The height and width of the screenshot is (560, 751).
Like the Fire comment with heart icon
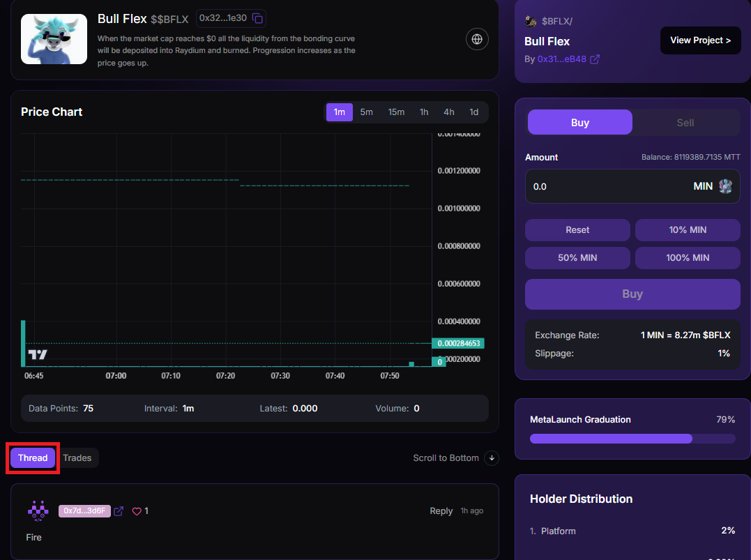click(137, 511)
